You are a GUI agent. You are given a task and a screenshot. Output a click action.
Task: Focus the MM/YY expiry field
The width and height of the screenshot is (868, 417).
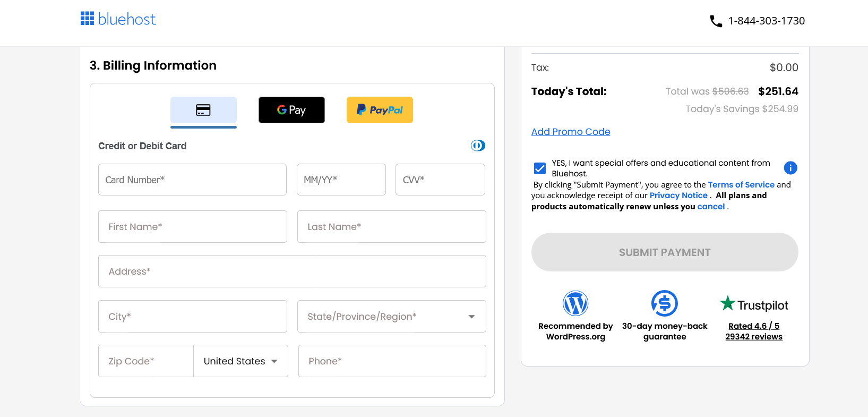(341, 180)
